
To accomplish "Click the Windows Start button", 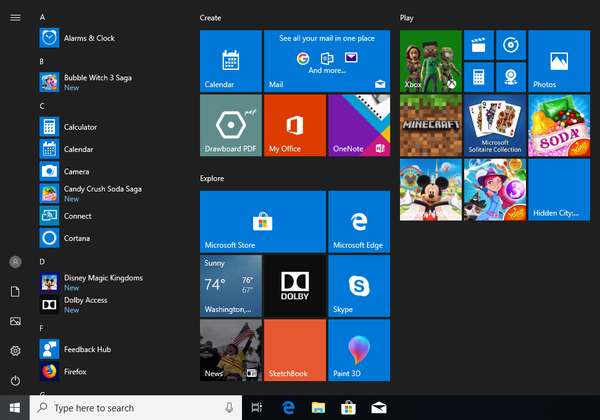I will coord(15,408).
